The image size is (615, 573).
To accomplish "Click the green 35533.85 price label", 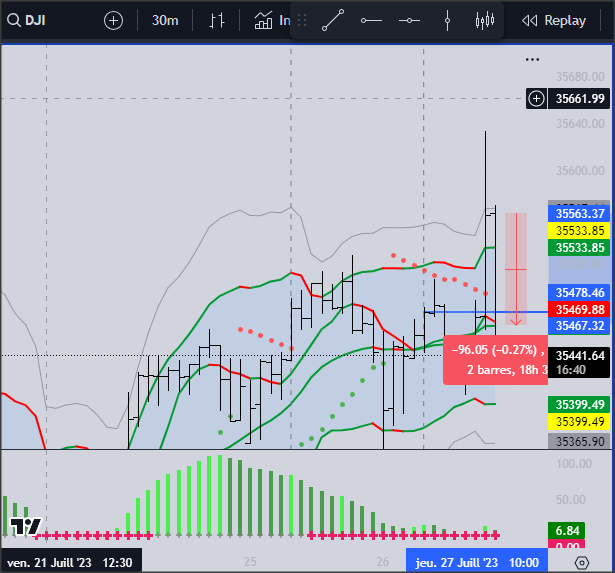I will point(580,248).
